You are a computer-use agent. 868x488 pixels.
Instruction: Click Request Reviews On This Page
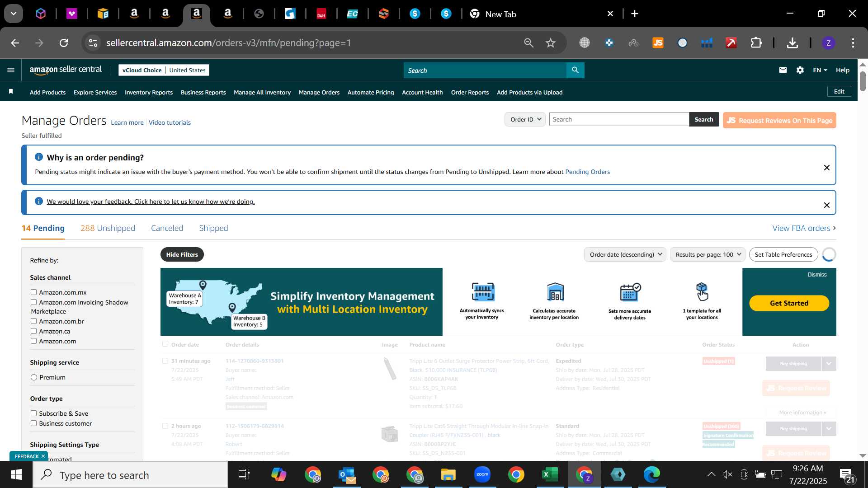click(779, 120)
